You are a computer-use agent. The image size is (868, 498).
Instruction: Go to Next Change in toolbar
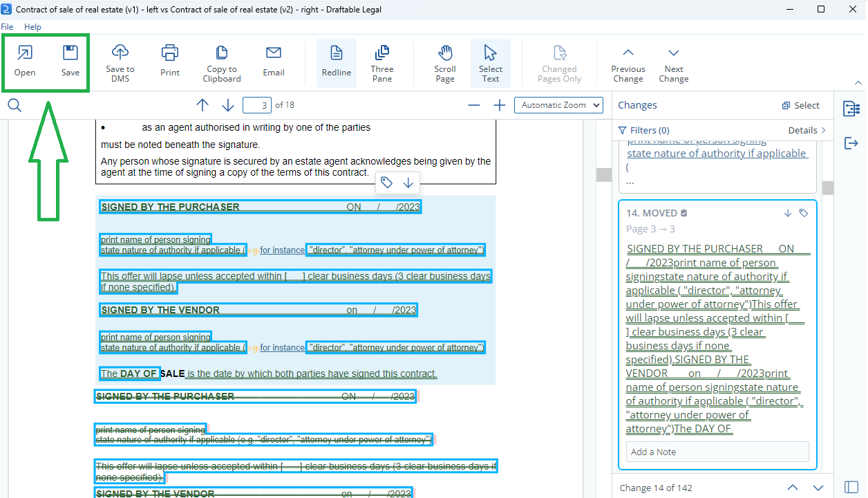click(674, 62)
